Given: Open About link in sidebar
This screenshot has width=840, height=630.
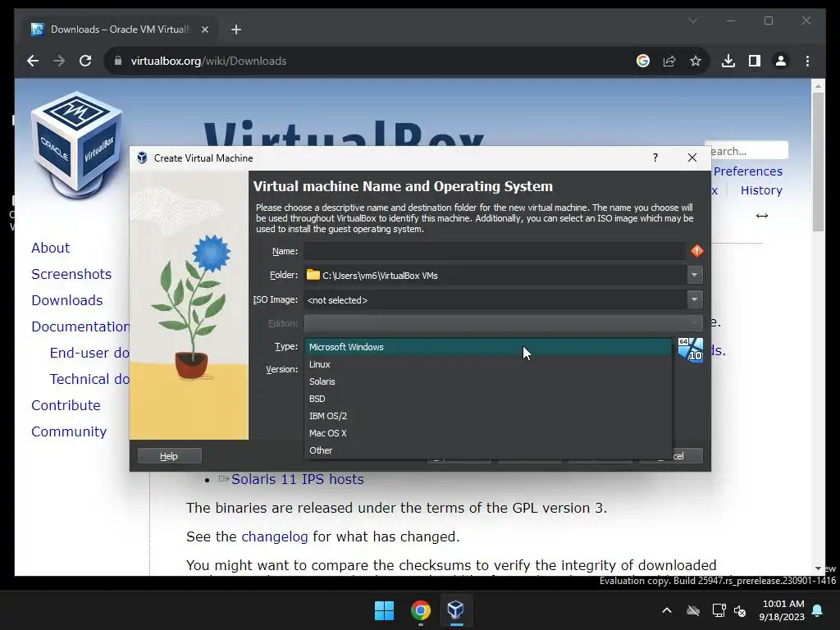Looking at the screenshot, I should pos(50,248).
